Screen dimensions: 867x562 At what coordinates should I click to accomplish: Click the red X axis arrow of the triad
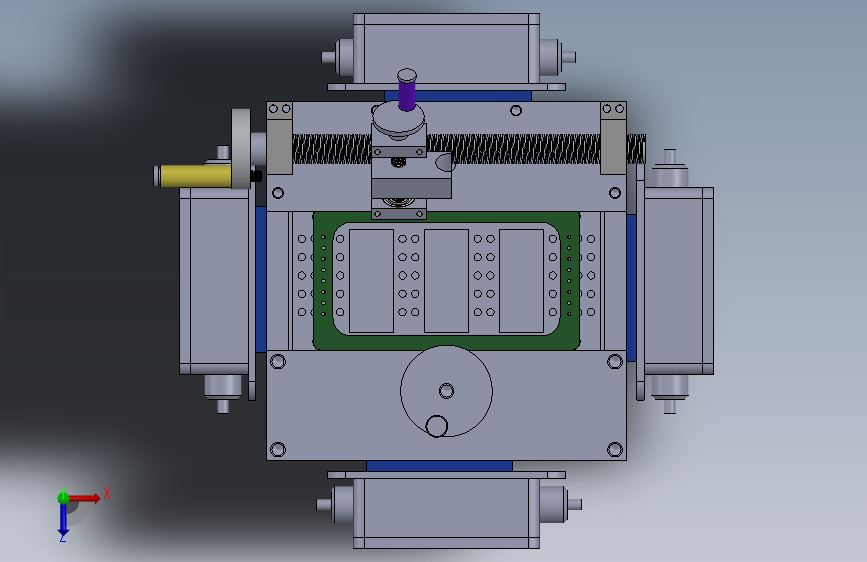84,498
